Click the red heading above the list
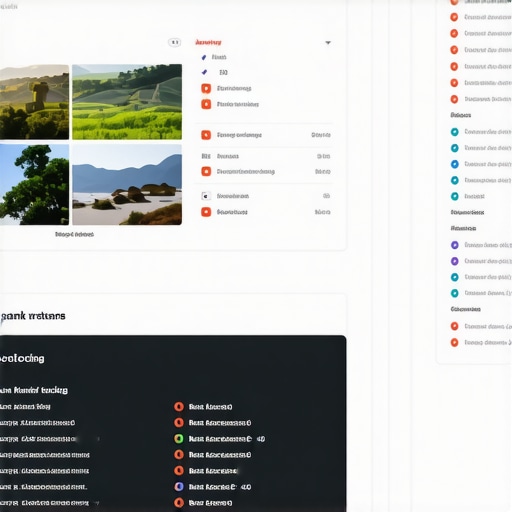This screenshot has width=512, height=512. point(208,42)
